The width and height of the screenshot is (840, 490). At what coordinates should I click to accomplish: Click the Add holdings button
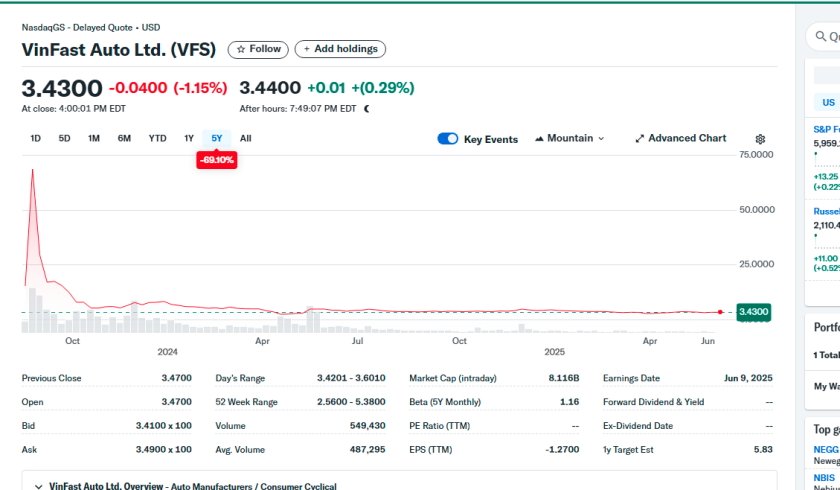340,49
